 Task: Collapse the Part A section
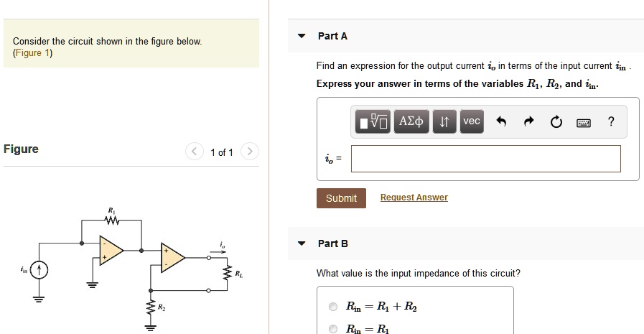coord(302,36)
